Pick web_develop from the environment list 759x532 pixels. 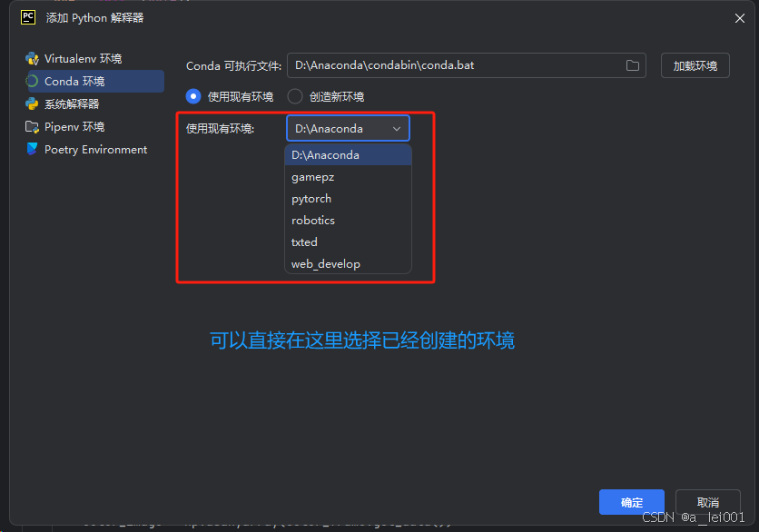348,264
